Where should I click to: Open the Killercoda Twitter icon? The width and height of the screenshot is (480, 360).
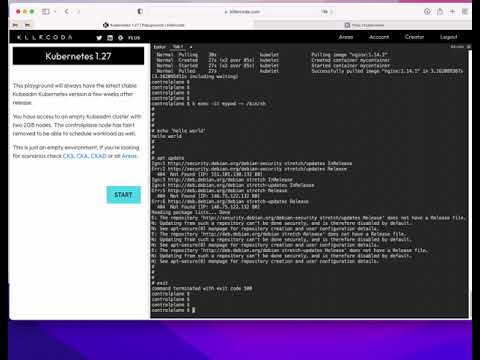[99, 38]
